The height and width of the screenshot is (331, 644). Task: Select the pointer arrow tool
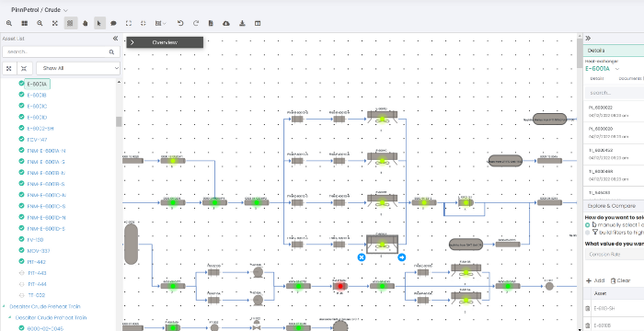[x=99, y=23]
